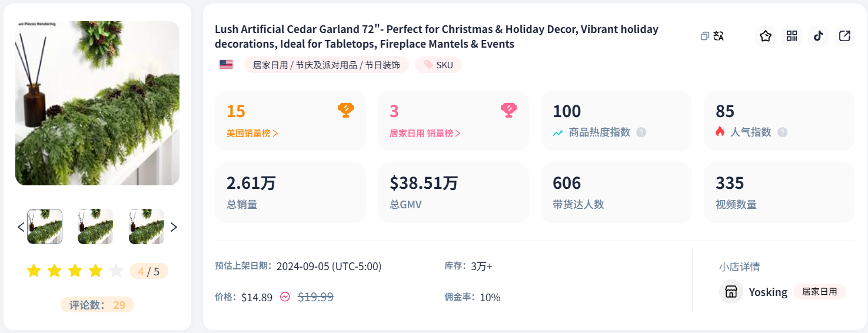Click the SKU tag
This screenshot has height=333, width=868.
[x=438, y=65]
